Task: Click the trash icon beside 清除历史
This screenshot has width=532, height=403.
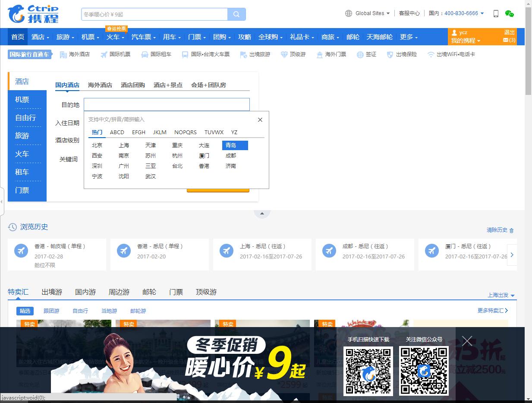Action: pyautogui.click(x=511, y=230)
